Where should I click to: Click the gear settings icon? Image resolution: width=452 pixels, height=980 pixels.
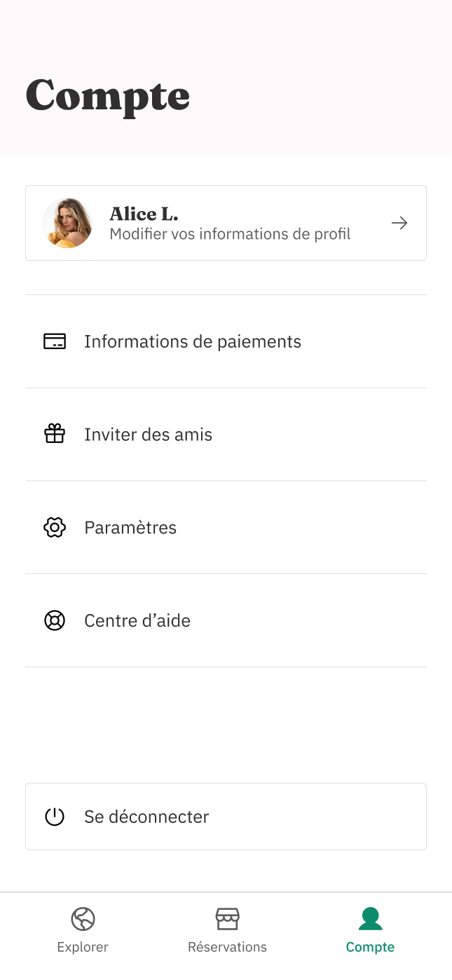tap(55, 528)
